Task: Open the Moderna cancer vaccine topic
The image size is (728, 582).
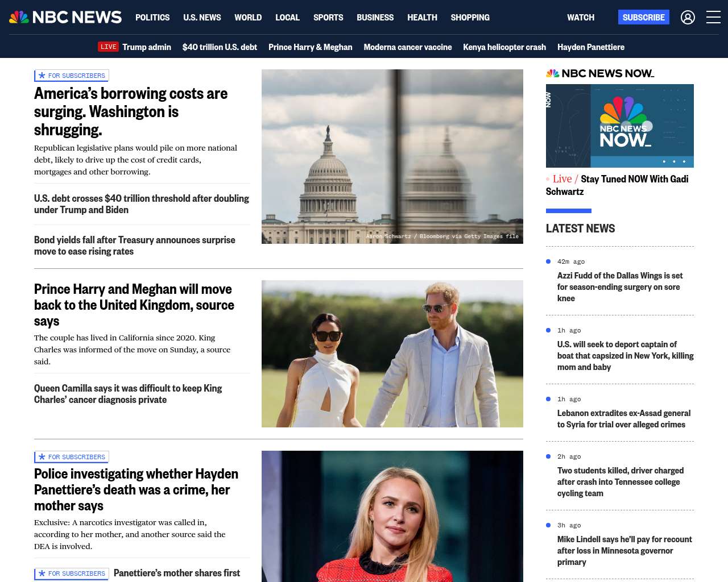Action: pyautogui.click(x=408, y=47)
